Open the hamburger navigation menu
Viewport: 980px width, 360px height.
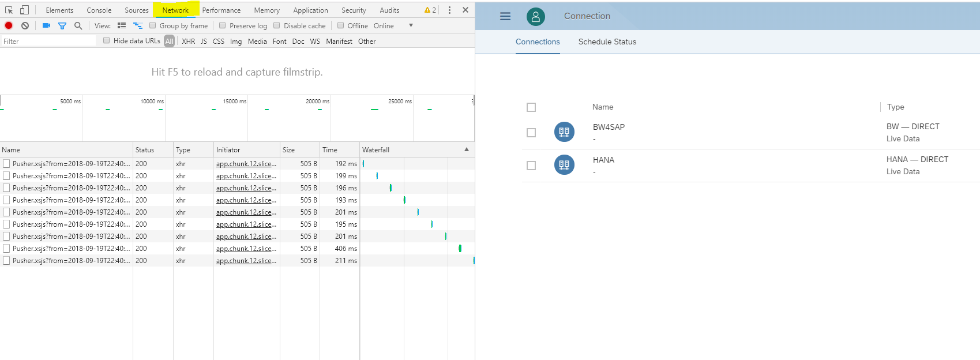click(505, 16)
